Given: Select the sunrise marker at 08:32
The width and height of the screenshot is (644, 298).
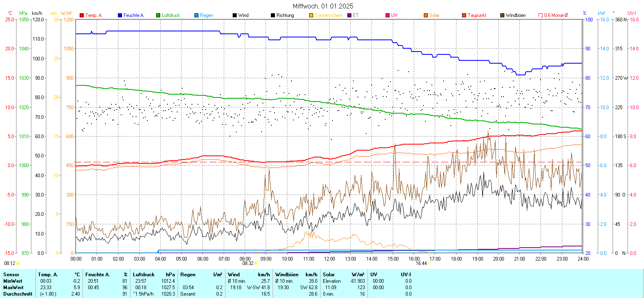Looking at the screenshot, I should pos(256,263).
